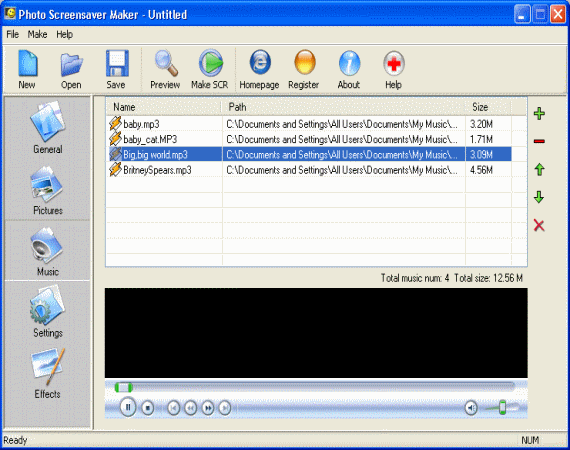This screenshot has width=570, height=450.
Task: Sort the list by the Name column header
Action: (x=164, y=107)
